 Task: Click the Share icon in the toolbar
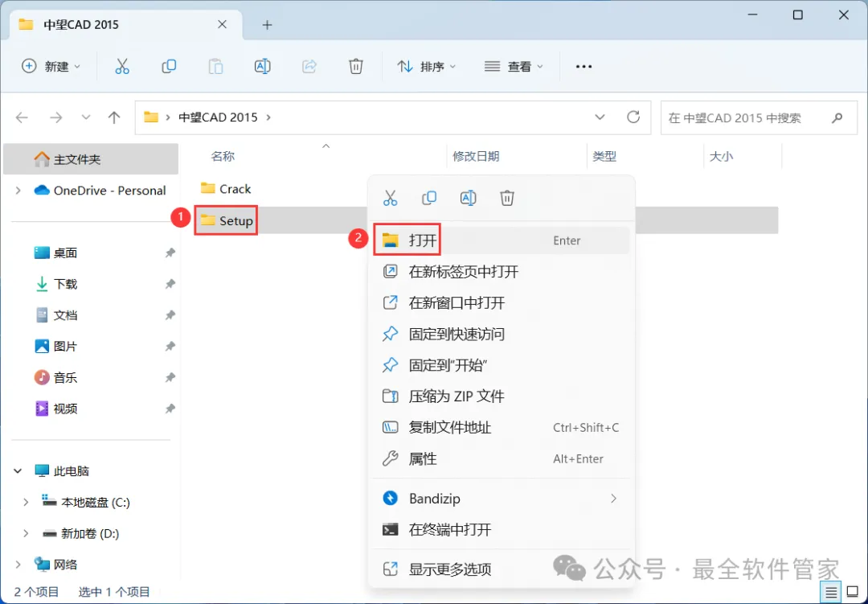309,67
